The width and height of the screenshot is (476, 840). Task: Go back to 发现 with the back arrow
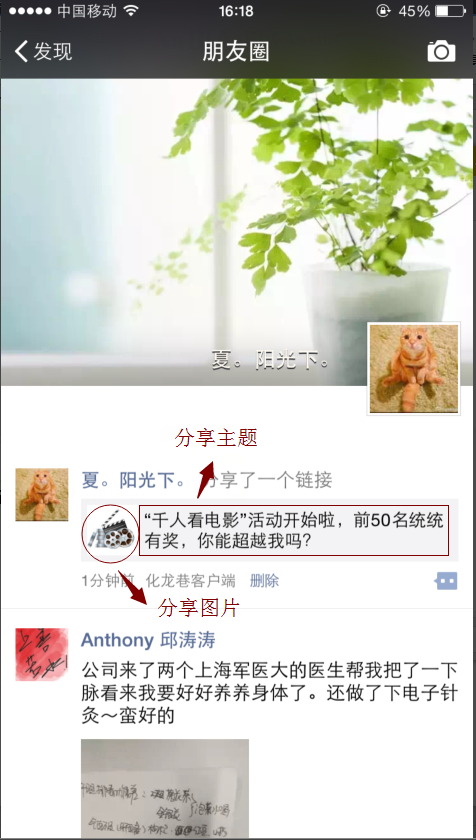[x=21, y=51]
